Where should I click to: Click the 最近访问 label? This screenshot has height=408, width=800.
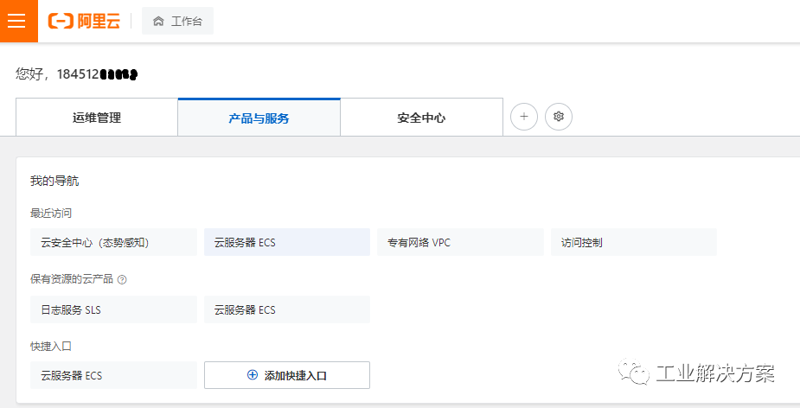[51, 213]
